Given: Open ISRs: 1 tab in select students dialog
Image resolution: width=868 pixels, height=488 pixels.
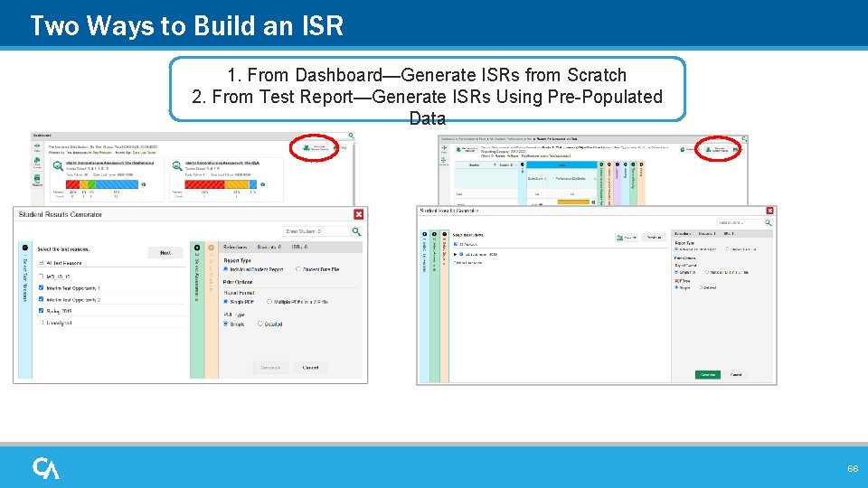Looking at the screenshot, I should click(x=728, y=234).
